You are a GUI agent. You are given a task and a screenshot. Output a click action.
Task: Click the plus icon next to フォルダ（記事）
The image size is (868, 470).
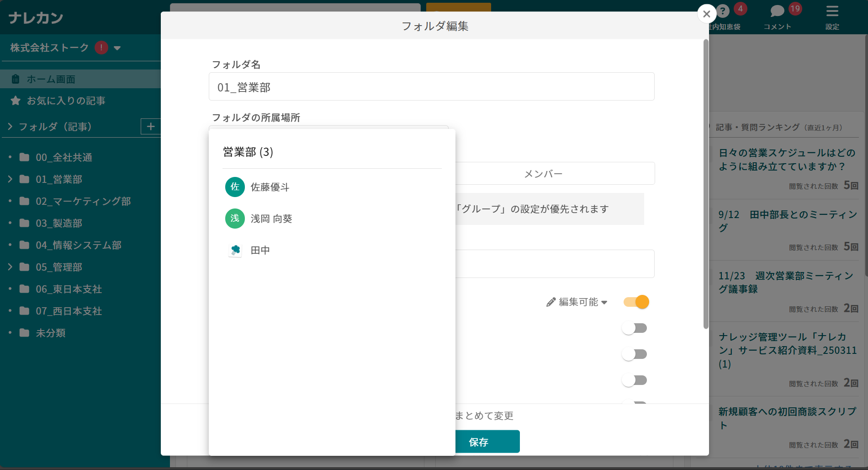click(151, 127)
